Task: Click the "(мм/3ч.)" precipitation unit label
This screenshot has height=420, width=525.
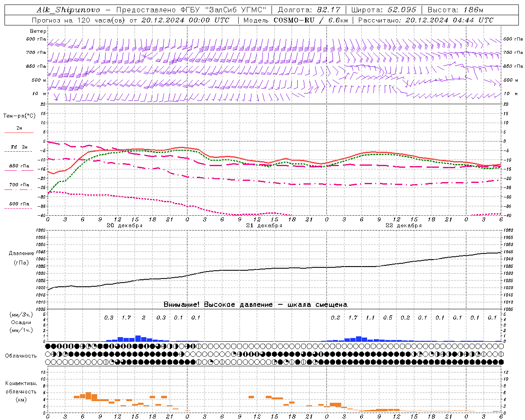Action: tap(21, 315)
